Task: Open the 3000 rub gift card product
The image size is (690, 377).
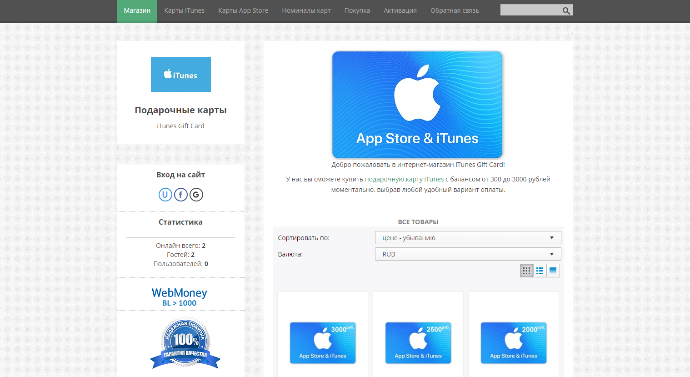Action: click(x=323, y=343)
